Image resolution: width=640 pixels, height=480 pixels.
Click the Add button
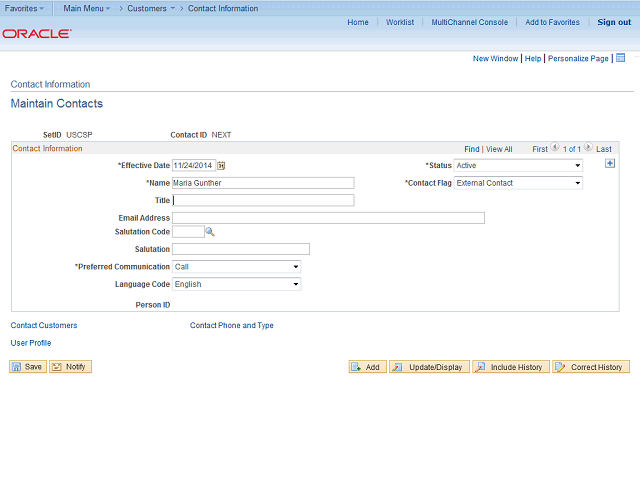[x=367, y=367]
